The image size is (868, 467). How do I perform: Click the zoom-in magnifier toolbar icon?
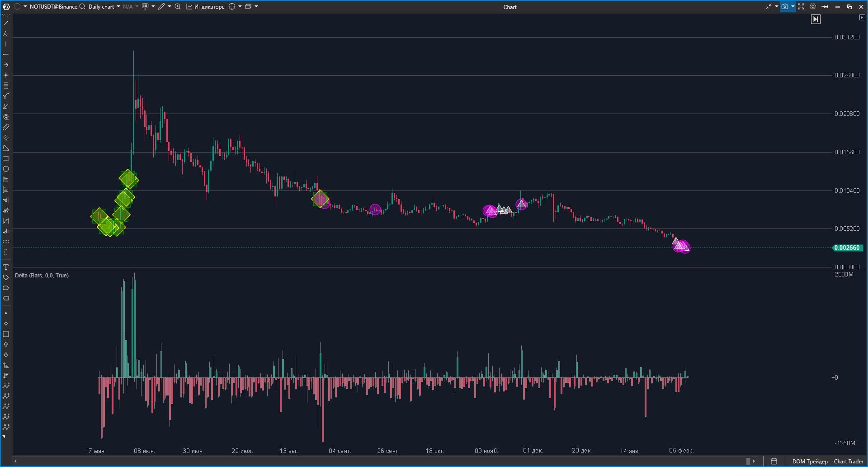pos(178,7)
